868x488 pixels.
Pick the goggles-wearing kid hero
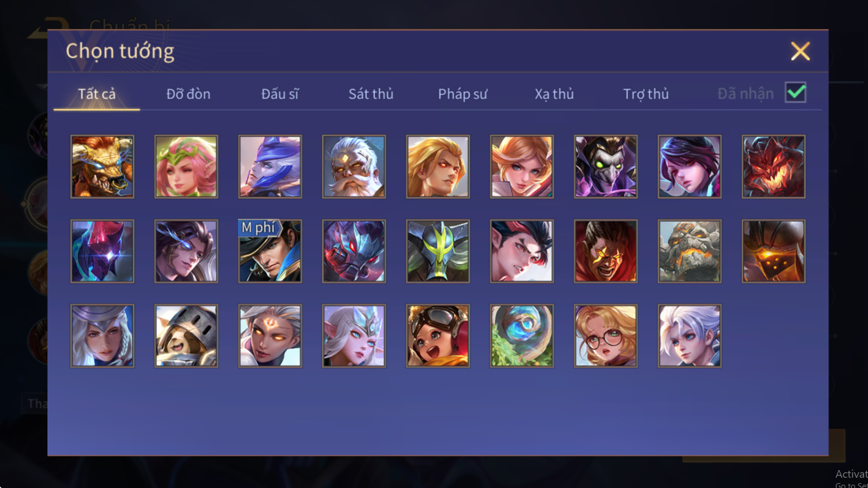tap(438, 336)
